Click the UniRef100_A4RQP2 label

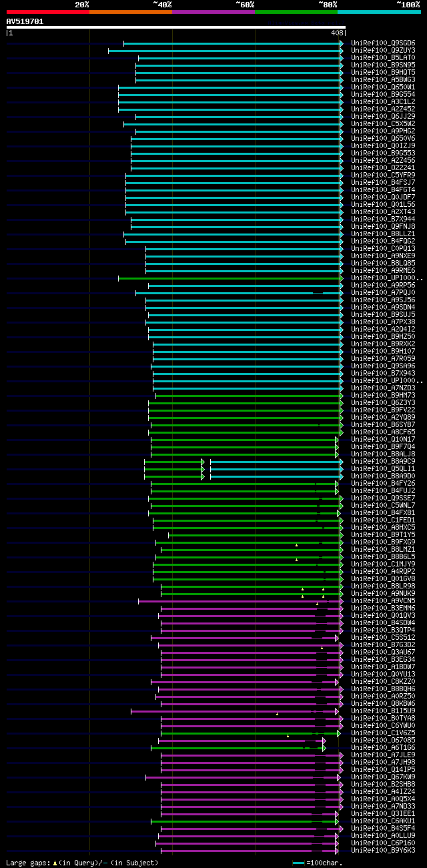click(383, 572)
